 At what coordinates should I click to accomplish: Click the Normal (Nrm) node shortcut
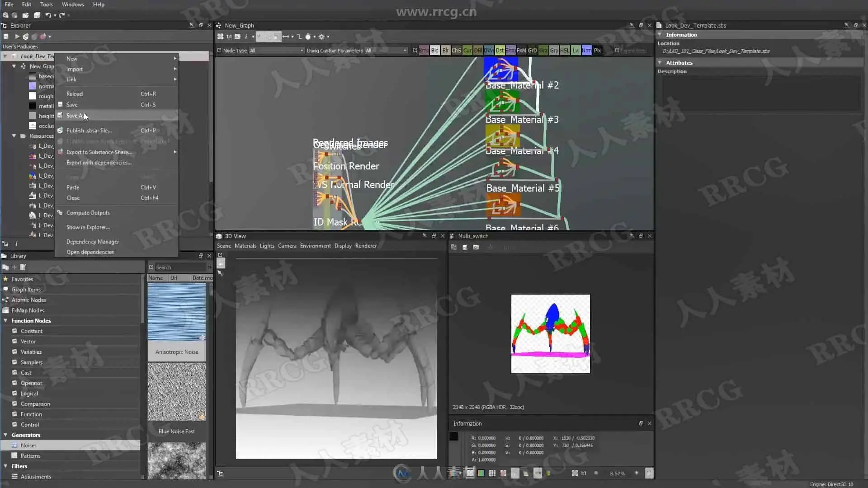[586, 51]
